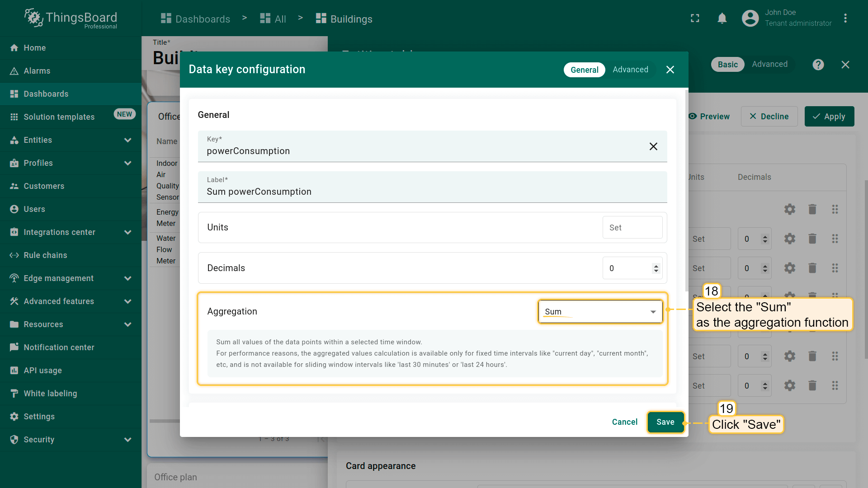Screen dimensions: 868x488
Task: Open API usage page
Action: 42,371
